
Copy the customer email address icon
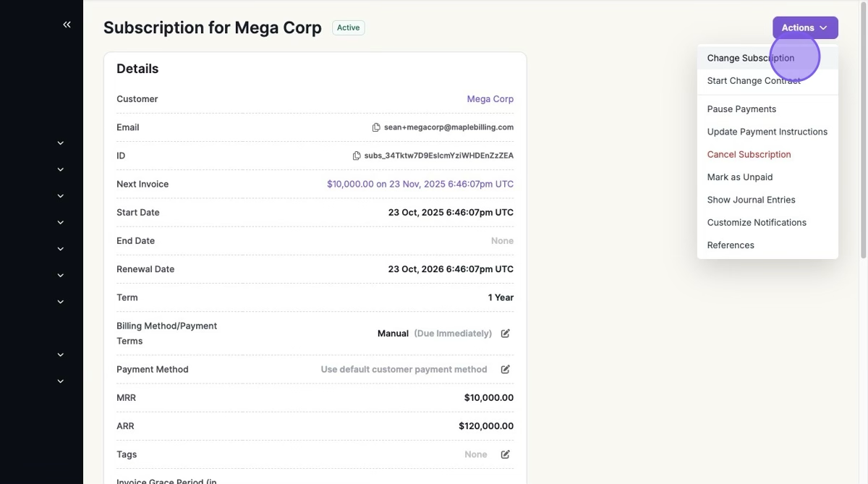coord(376,127)
